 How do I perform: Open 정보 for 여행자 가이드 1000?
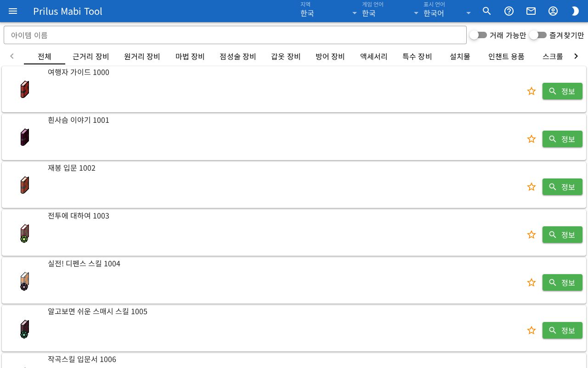click(x=562, y=91)
